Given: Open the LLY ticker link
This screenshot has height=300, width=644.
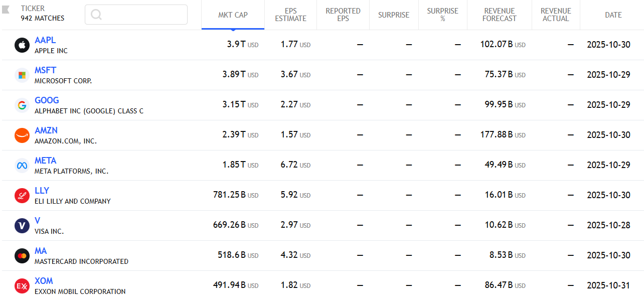Looking at the screenshot, I should (x=42, y=191).
